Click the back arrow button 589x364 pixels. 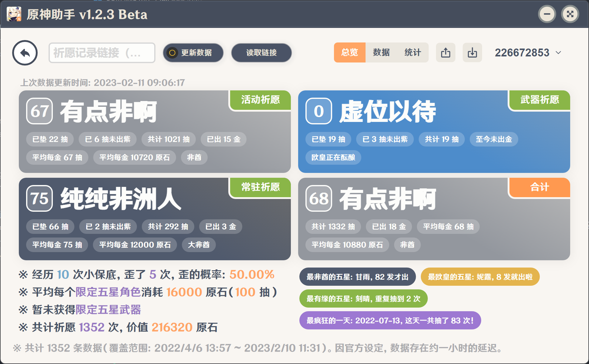point(25,53)
